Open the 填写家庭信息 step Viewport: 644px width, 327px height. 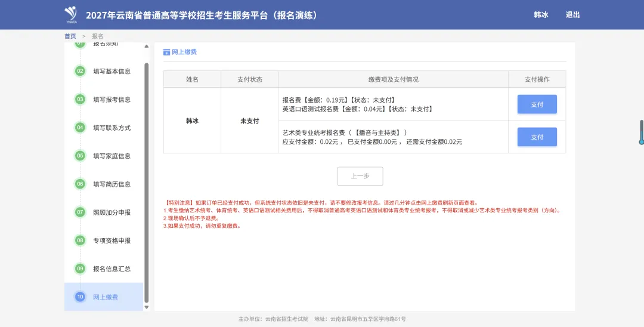pyautogui.click(x=112, y=156)
